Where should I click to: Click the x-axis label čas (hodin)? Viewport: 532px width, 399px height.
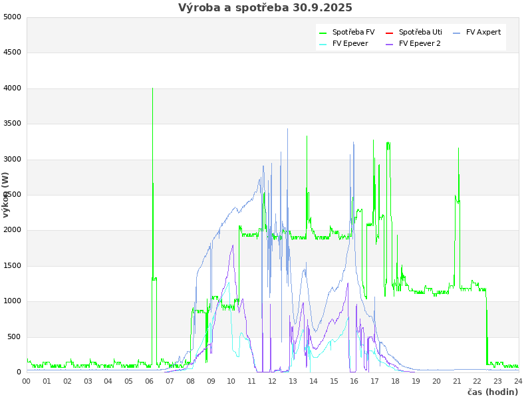tap(493, 392)
